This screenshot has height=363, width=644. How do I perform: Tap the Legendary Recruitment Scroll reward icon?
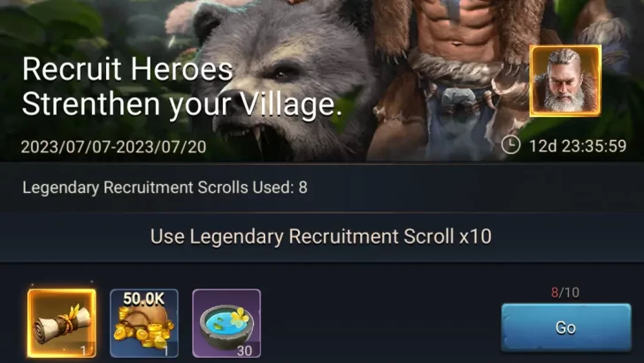click(x=62, y=323)
